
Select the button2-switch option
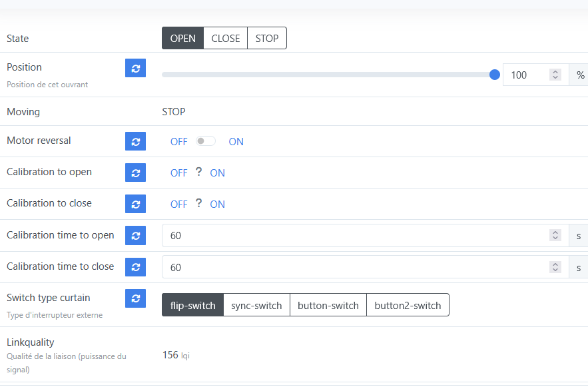[x=408, y=305]
